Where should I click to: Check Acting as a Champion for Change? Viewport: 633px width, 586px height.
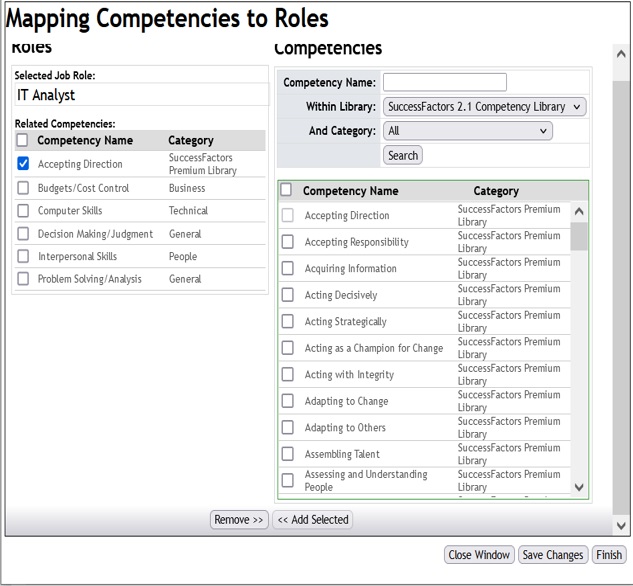pos(287,347)
